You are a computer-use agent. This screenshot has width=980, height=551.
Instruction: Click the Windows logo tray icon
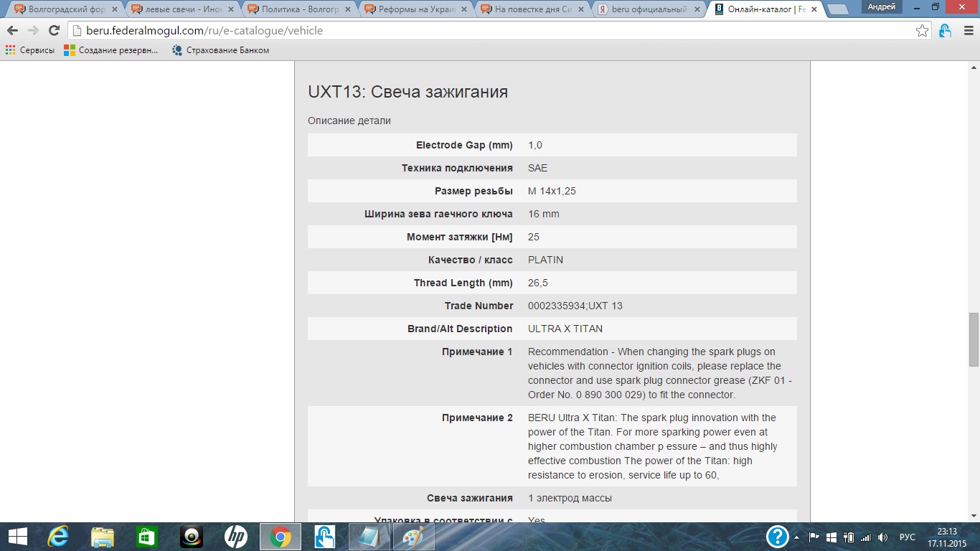(x=831, y=537)
